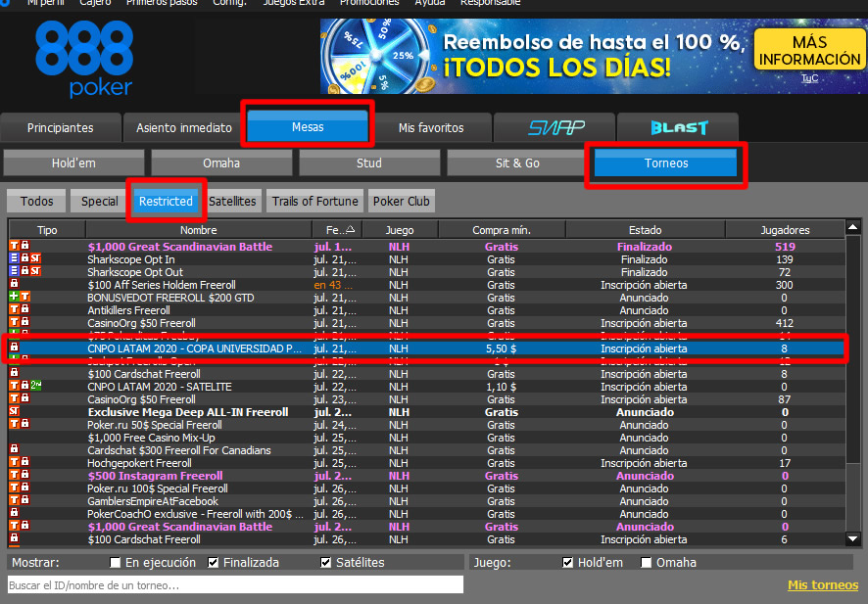Screen dimensions: 868x604
Task: Filter by Satellites tournaments
Action: [x=232, y=202]
